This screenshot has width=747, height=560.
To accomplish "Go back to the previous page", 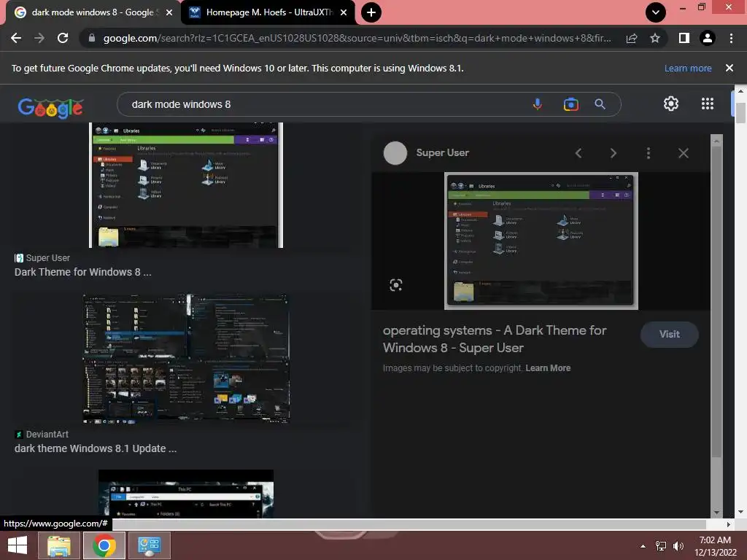I will pyautogui.click(x=16, y=38).
